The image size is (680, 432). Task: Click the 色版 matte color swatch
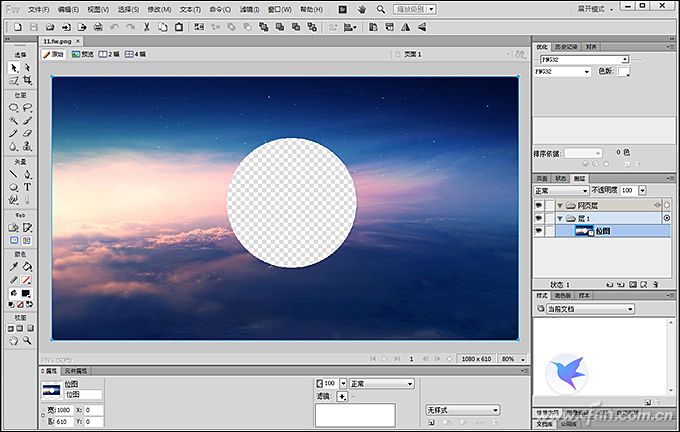pyautogui.click(x=624, y=72)
